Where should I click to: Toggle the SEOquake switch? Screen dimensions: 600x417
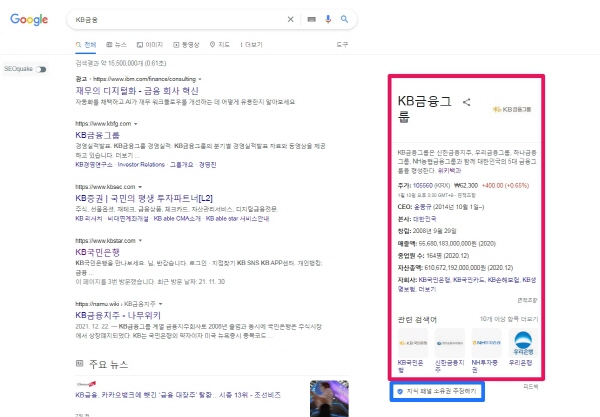click(41, 69)
